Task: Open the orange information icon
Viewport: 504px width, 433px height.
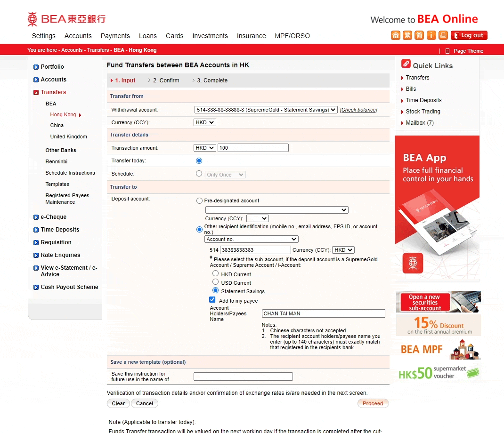Action: coord(431,35)
